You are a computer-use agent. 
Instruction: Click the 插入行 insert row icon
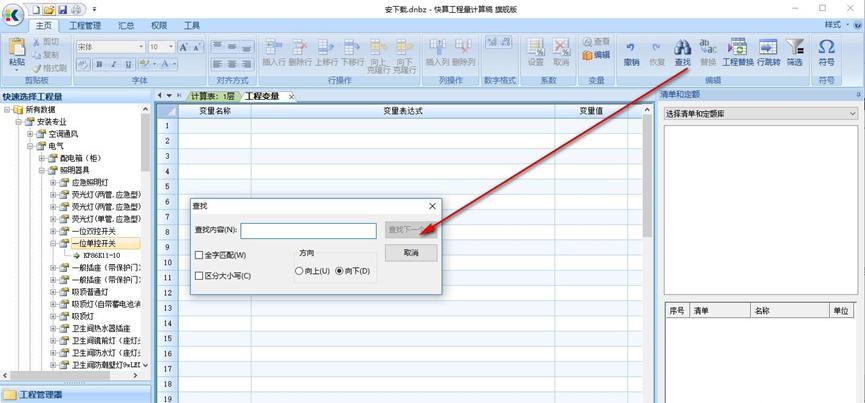274,53
